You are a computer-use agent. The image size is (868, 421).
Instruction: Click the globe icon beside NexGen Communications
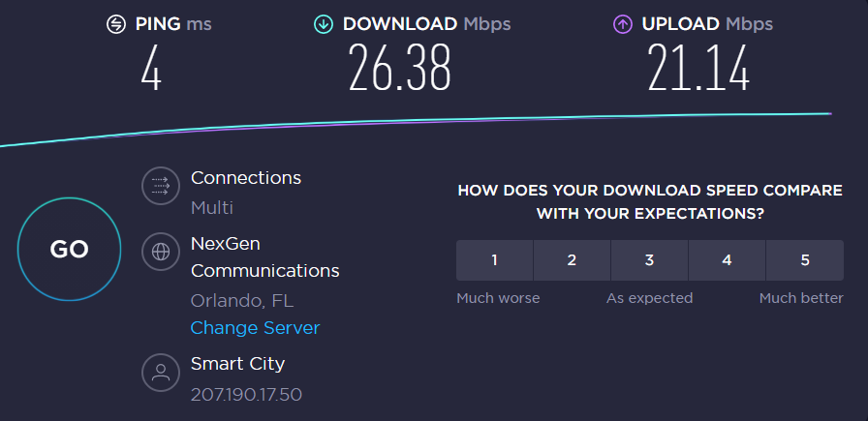click(x=161, y=252)
